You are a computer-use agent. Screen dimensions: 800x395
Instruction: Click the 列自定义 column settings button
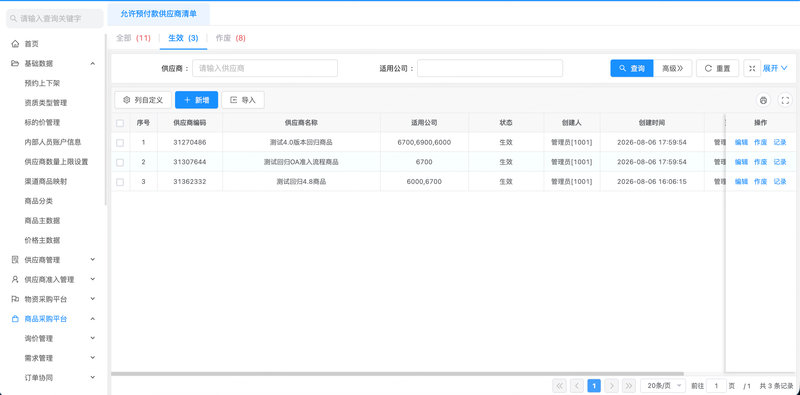click(x=143, y=100)
